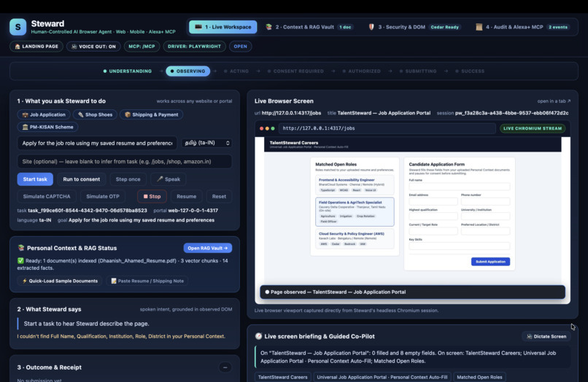Screen dimensions: 588x382
Task: Click the Key Skills form field
Action: [460, 246]
